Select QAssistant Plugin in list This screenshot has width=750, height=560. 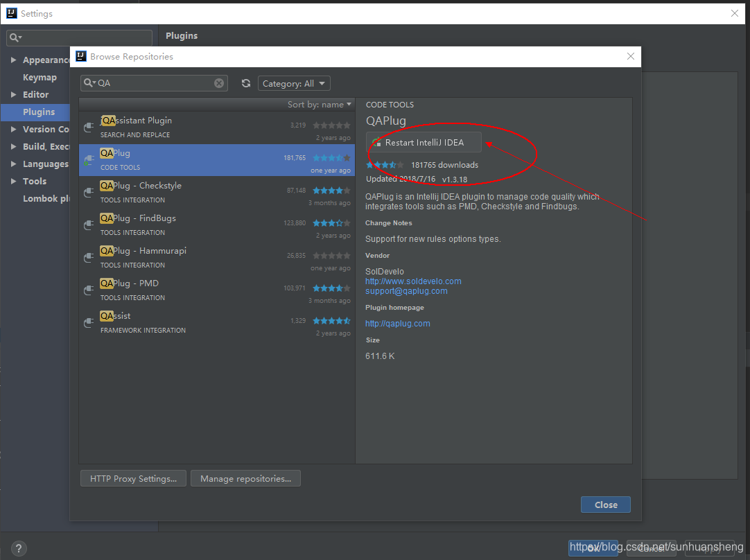pos(217,128)
